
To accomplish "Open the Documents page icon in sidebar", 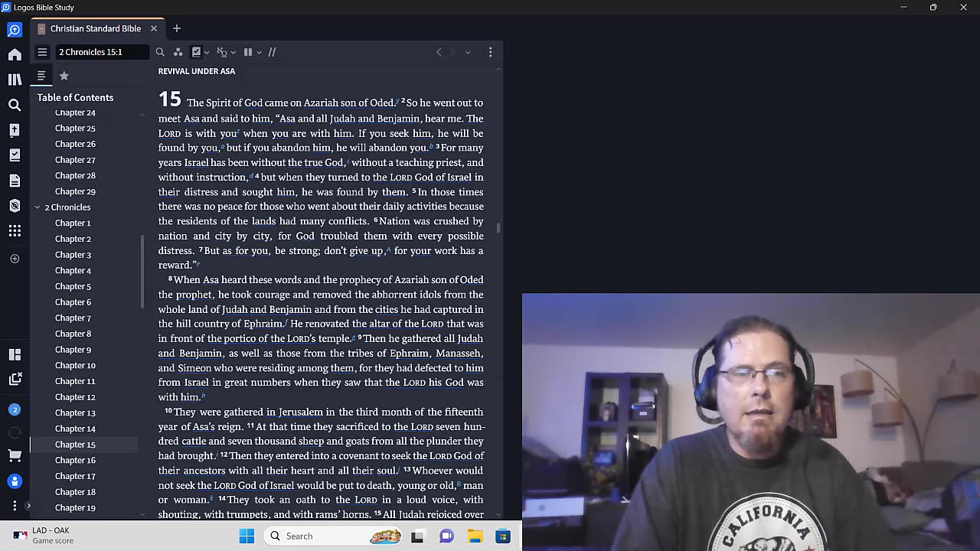I will click(15, 181).
